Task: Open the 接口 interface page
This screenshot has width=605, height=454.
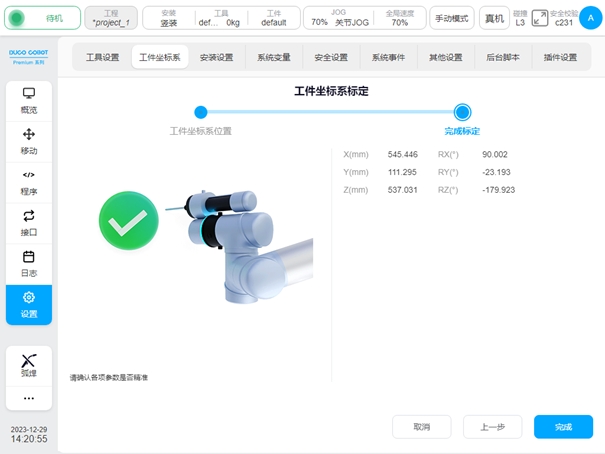Action: [x=29, y=223]
